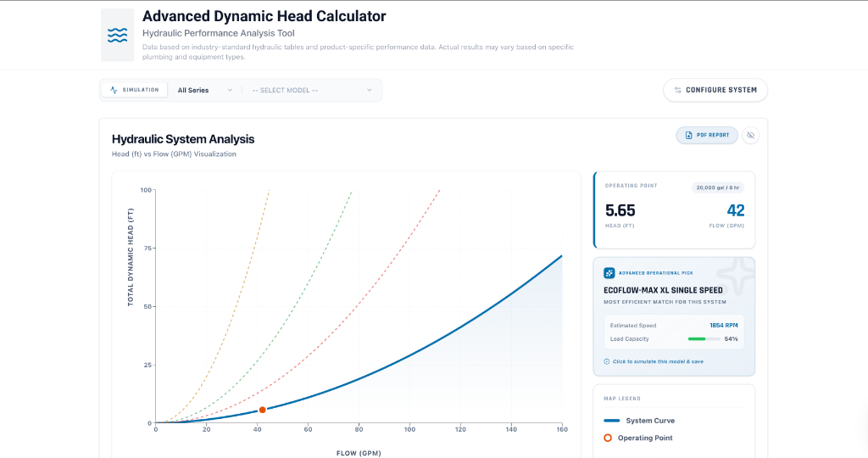868x458 pixels.
Task: Click the Simulation pulse icon
Action: click(x=114, y=90)
